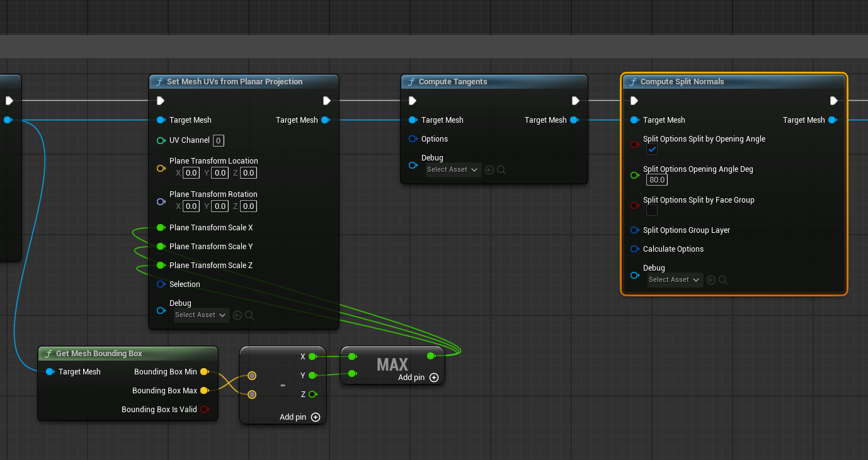The image size is (868, 460).
Task: Click the Add pin plus icon on MAX node
Action: pos(434,378)
